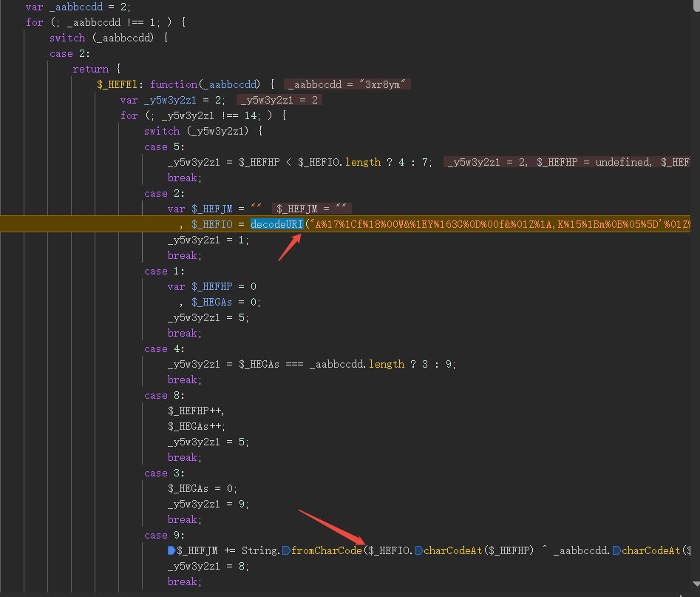Click the $_HEFEl function definition
The height and width of the screenshot is (597, 700).
(186, 84)
